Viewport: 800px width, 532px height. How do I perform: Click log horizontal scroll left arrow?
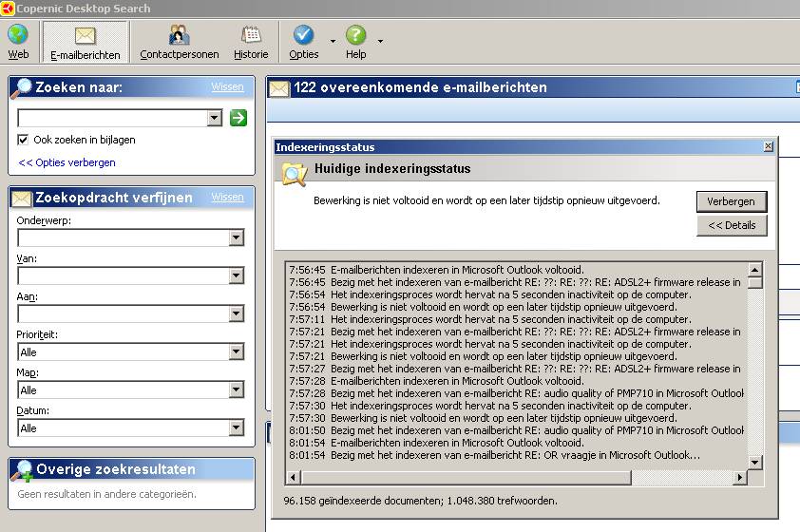[x=293, y=478]
